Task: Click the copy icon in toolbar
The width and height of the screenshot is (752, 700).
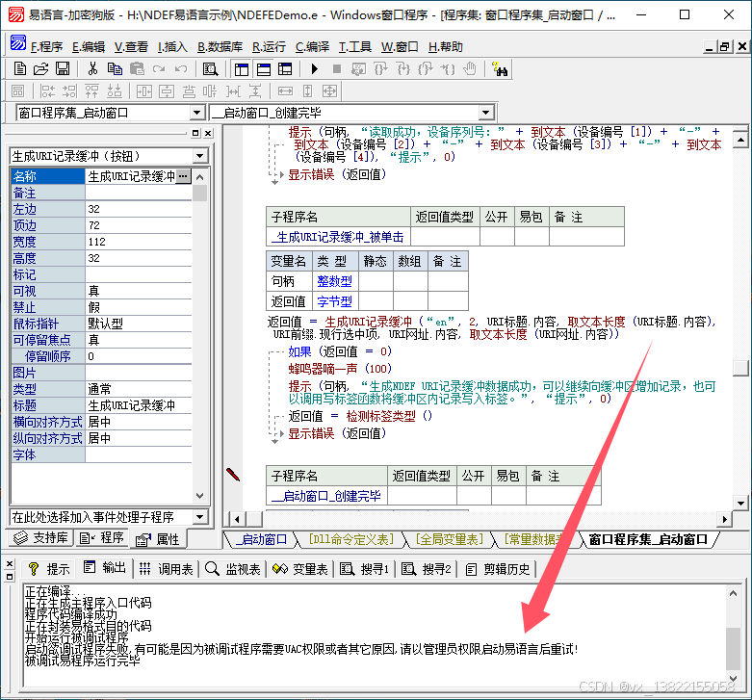Action: [x=115, y=69]
